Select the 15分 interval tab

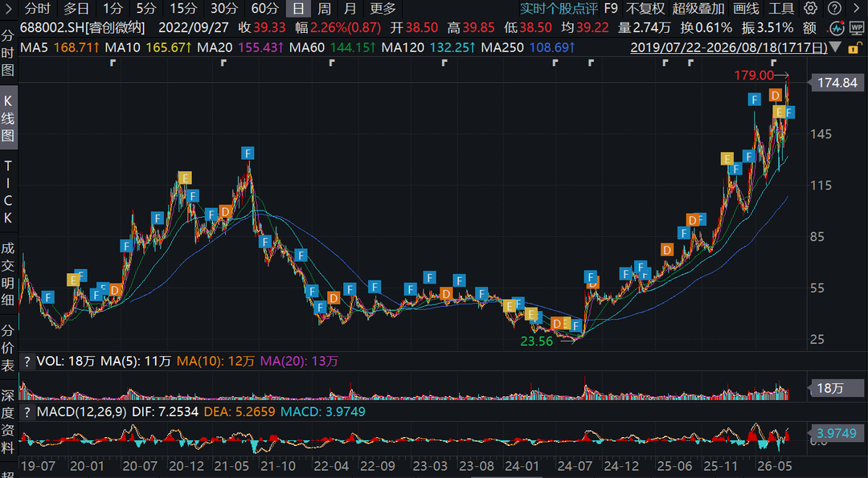tap(183, 8)
